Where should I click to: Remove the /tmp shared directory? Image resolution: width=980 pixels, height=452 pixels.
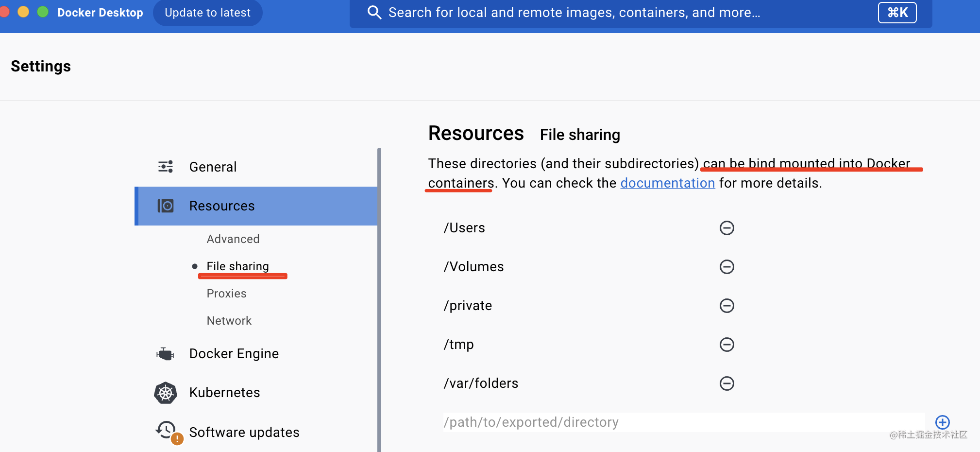727,345
